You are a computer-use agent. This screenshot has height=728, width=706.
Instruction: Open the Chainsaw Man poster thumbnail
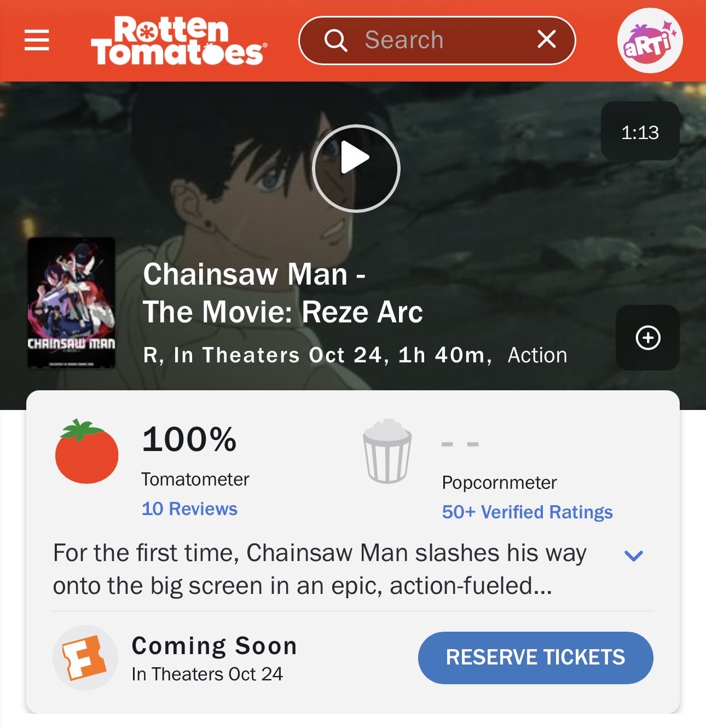tap(72, 303)
